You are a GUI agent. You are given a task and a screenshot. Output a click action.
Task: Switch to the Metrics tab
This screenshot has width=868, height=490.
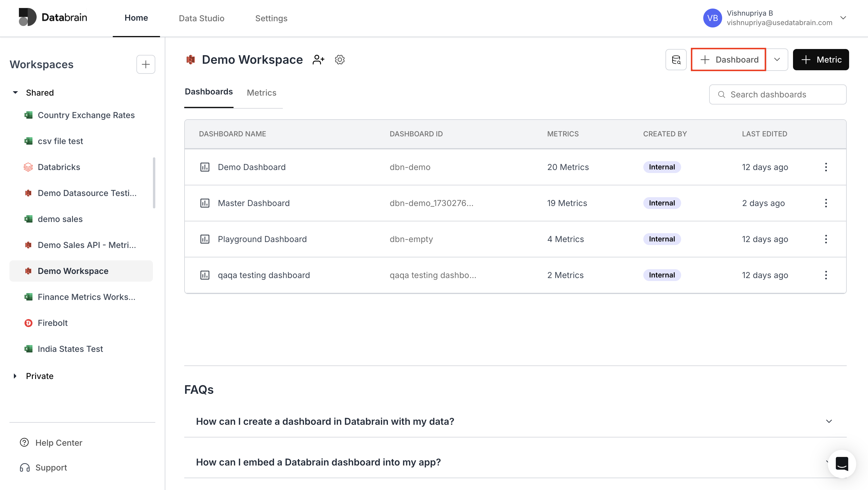tap(262, 93)
